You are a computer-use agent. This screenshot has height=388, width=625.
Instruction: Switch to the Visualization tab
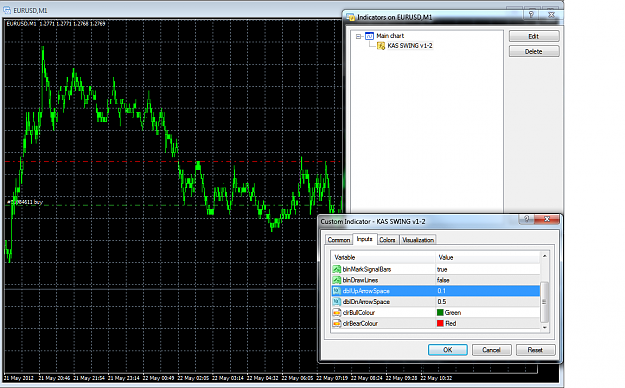click(418, 240)
